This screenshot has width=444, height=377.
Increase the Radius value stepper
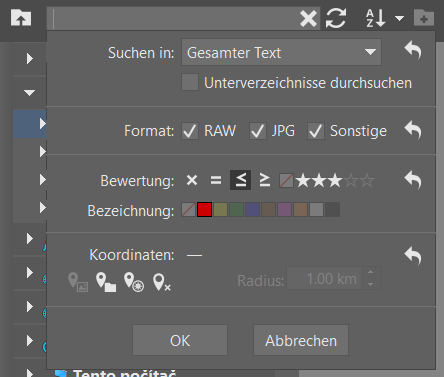371,272
